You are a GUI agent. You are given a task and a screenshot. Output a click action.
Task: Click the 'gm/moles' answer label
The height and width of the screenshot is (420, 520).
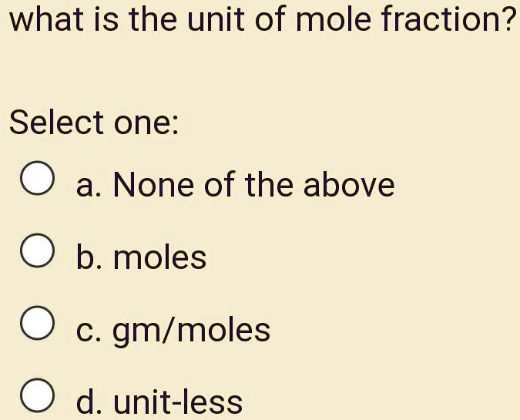click(192, 330)
